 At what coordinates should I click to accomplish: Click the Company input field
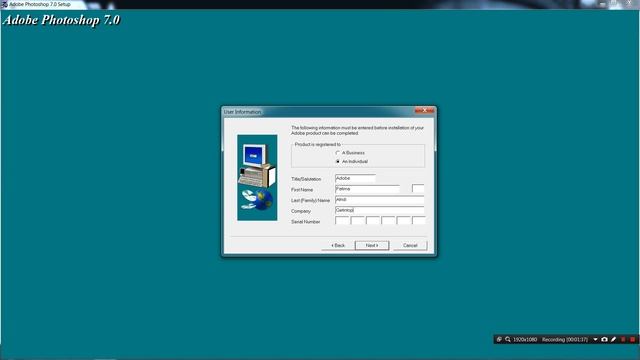(380, 210)
